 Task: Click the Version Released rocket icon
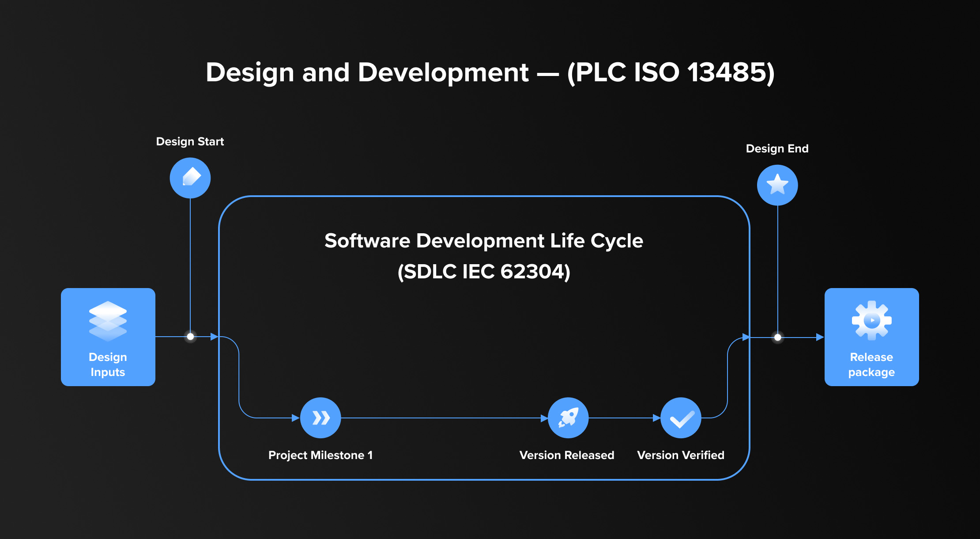click(568, 418)
